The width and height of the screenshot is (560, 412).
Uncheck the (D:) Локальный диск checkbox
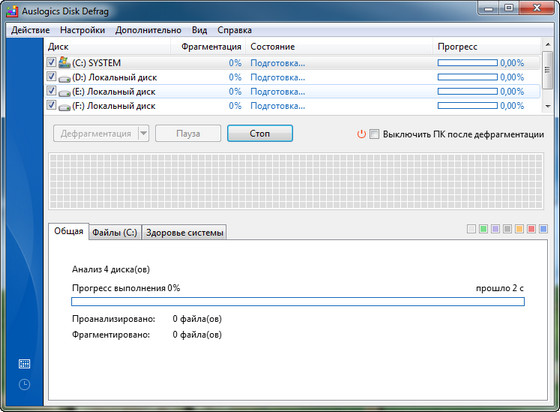click(51, 76)
